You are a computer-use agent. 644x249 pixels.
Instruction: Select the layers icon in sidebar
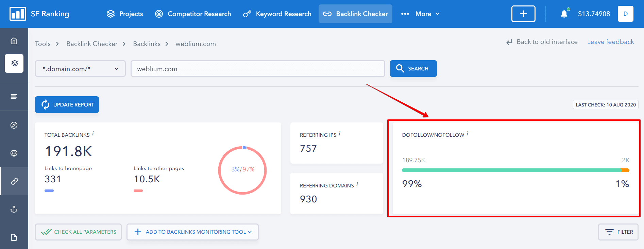pos(14,63)
